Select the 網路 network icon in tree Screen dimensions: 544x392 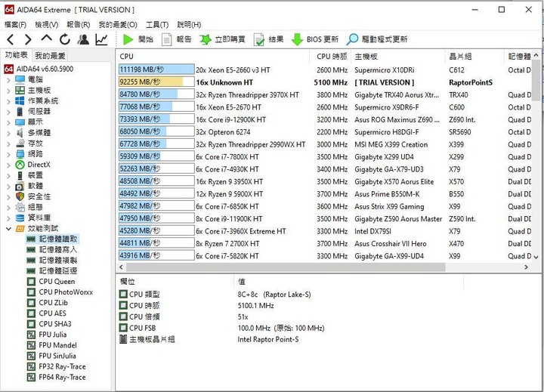20,154
